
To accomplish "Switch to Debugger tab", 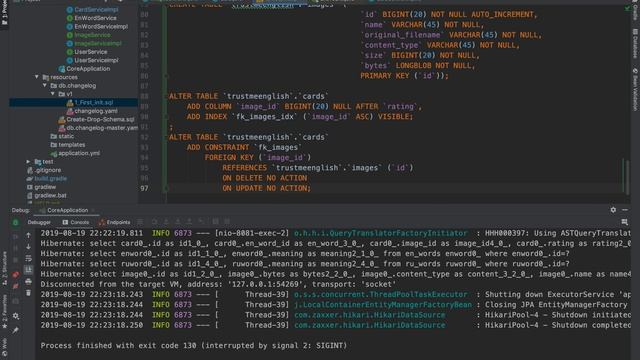I will (39, 222).
